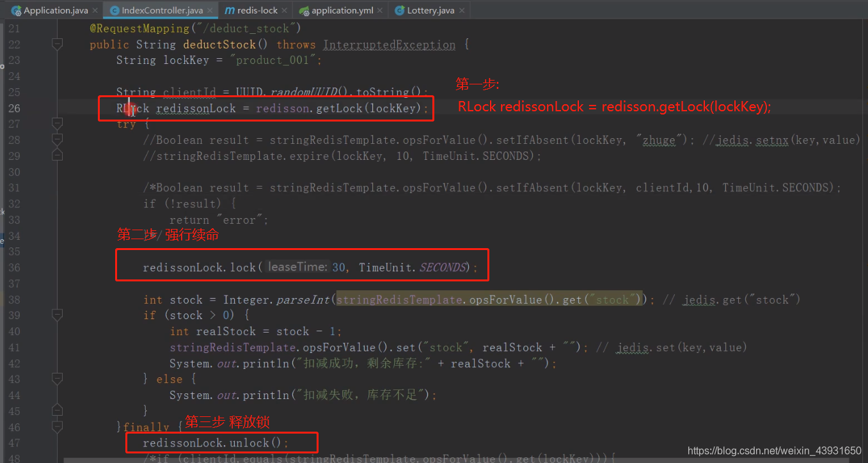Click randomUUID on line 25
Screen dimensions: 868x463
click(x=303, y=92)
